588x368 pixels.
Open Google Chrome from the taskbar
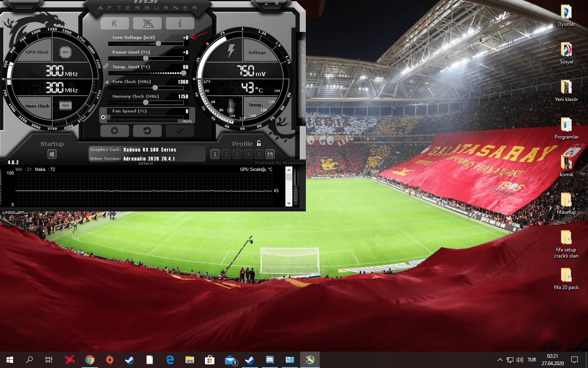90,360
